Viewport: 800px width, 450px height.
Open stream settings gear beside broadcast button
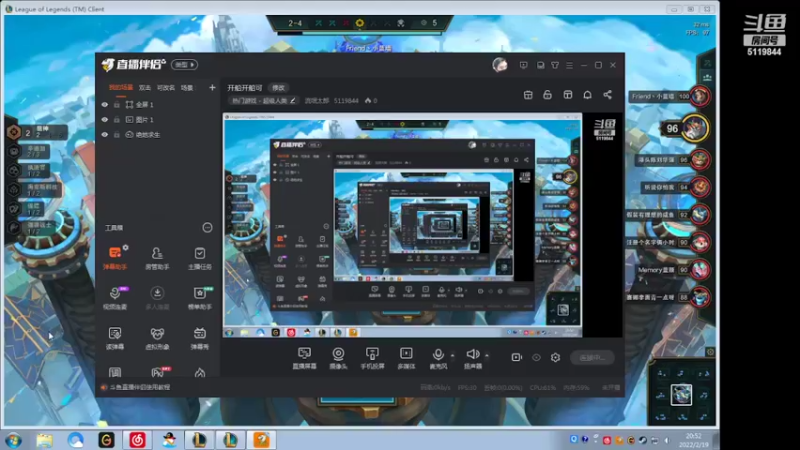coord(555,358)
